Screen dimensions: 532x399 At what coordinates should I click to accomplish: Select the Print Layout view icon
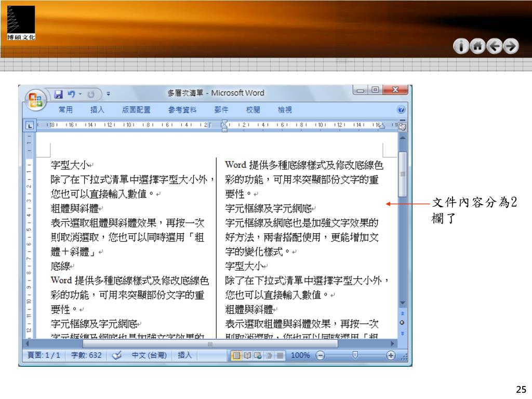coord(236,355)
